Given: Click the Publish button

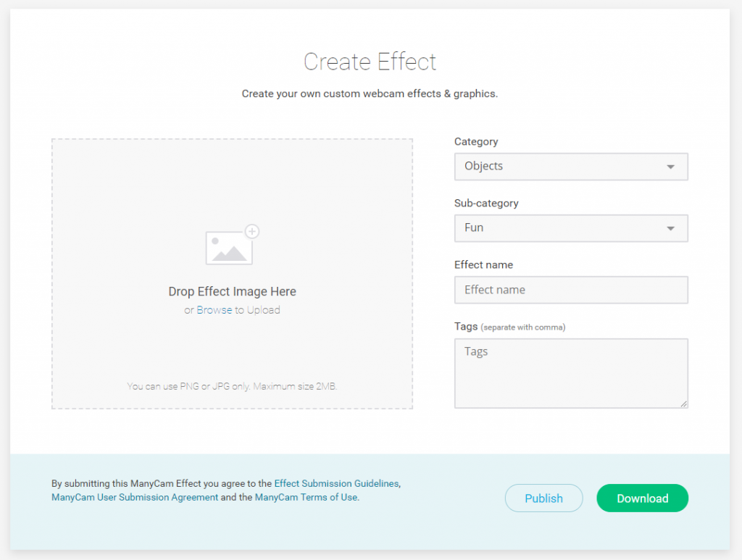Looking at the screenshot, I should click(x=543, y=498).
